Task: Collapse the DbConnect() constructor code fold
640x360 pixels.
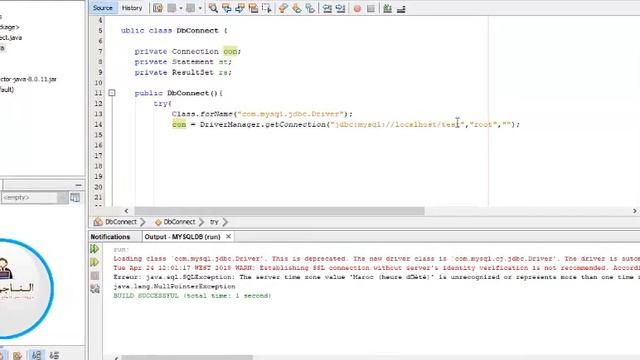Action: pyautogui.click(x=111, y=93)
